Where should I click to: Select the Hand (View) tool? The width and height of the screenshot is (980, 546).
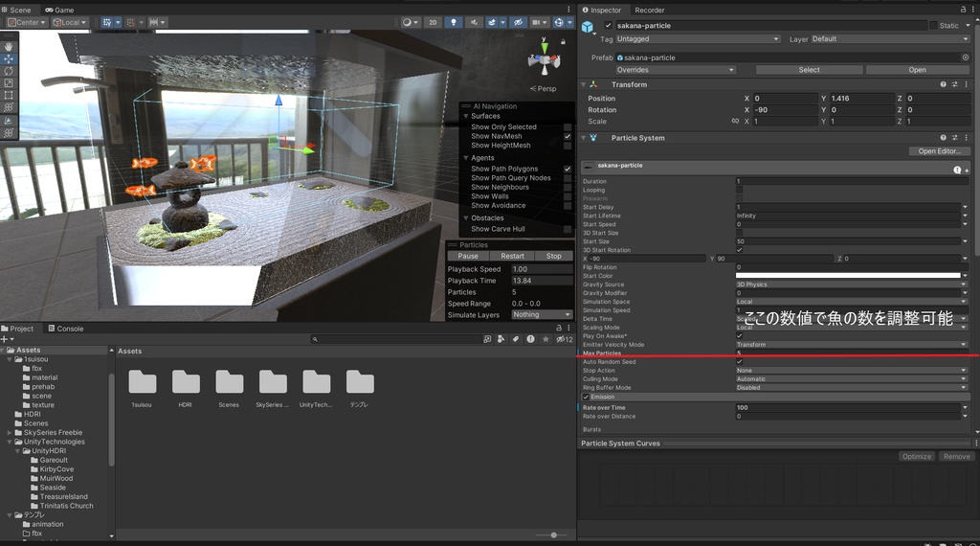tap(9, 46)
